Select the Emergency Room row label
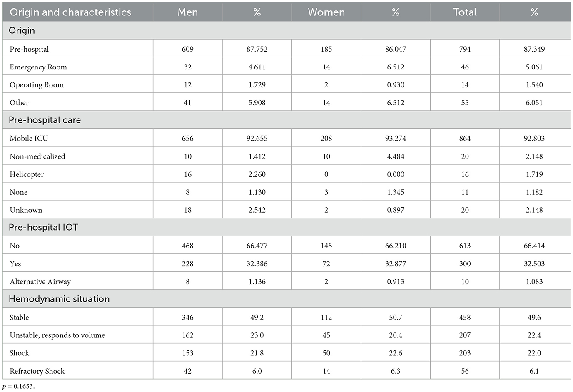 (x=38, y=67)
